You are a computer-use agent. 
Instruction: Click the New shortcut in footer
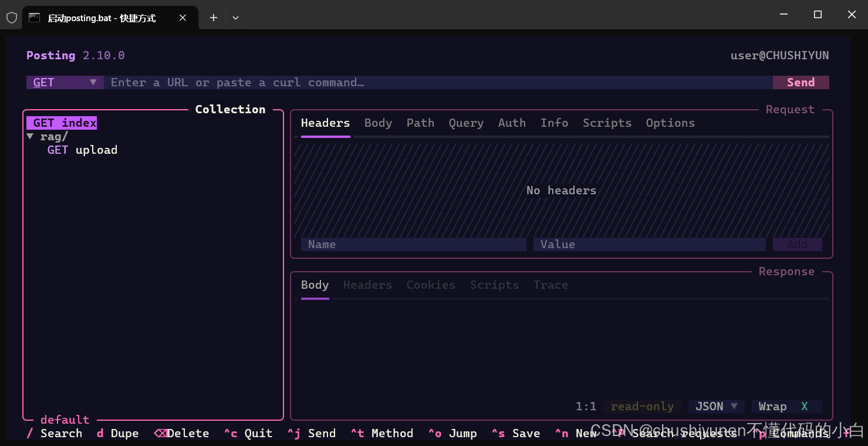click(x=575, y=433)
